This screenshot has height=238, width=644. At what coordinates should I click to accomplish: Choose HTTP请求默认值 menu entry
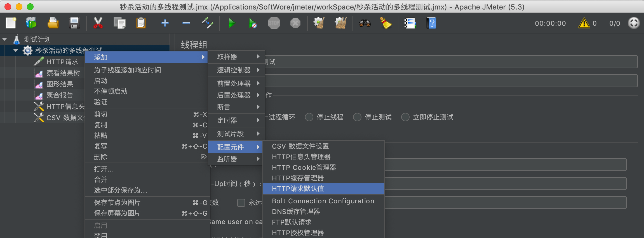[324, 189]
